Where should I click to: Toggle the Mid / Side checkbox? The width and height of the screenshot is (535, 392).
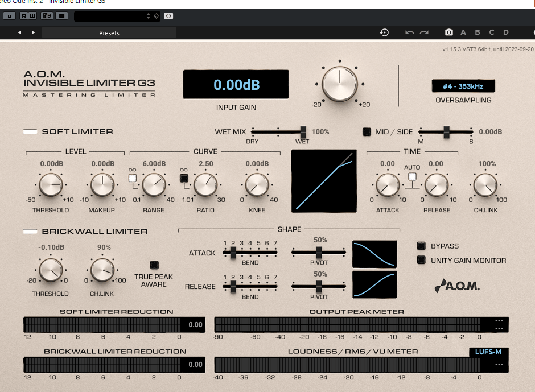pos(367,132)
